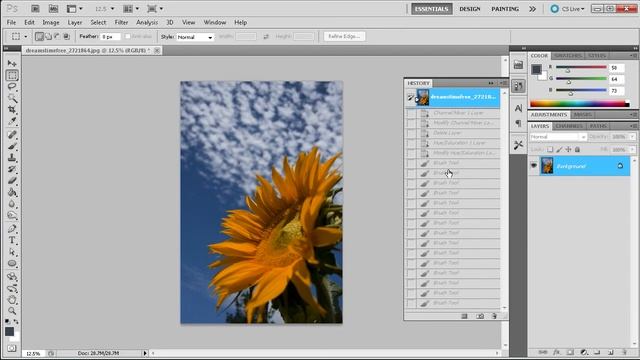Hide the Background layer eye icon

[533, 166]
